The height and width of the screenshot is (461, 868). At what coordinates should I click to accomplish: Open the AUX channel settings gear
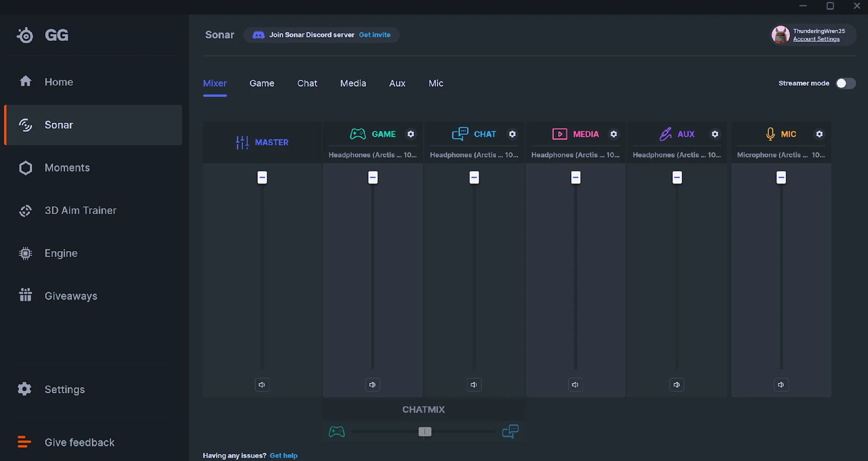coord(715,134)
